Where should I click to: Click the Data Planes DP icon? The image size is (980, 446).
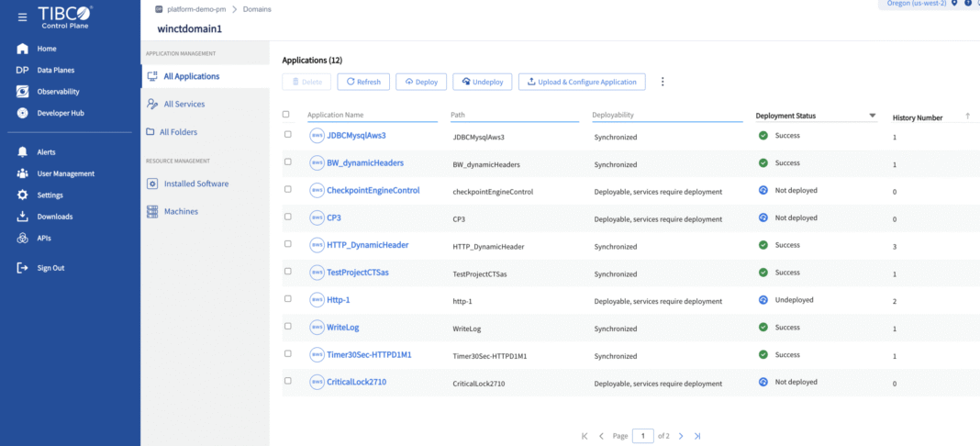[23, 70]
